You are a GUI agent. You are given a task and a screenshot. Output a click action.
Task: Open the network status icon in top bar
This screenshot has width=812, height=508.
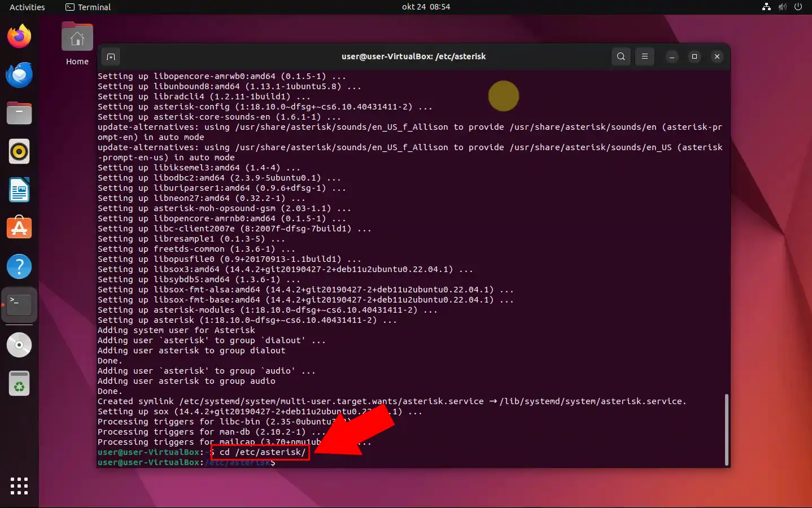click(x=766, y=7)
